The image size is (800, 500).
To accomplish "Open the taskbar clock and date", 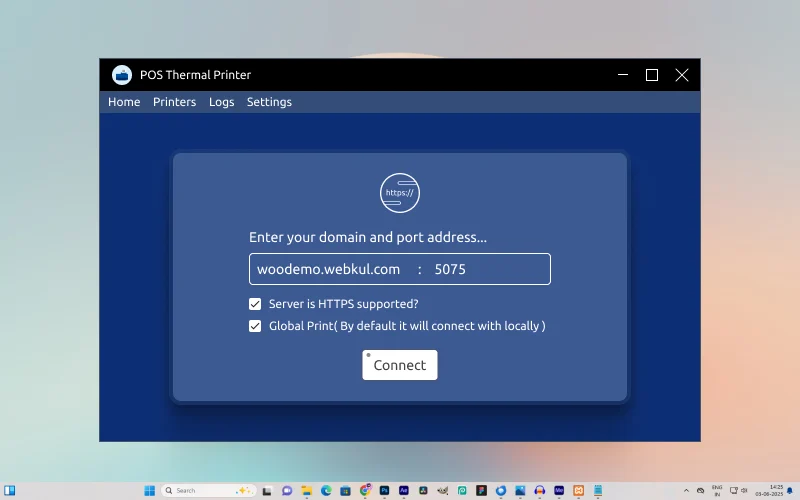I will pos(769,491).
